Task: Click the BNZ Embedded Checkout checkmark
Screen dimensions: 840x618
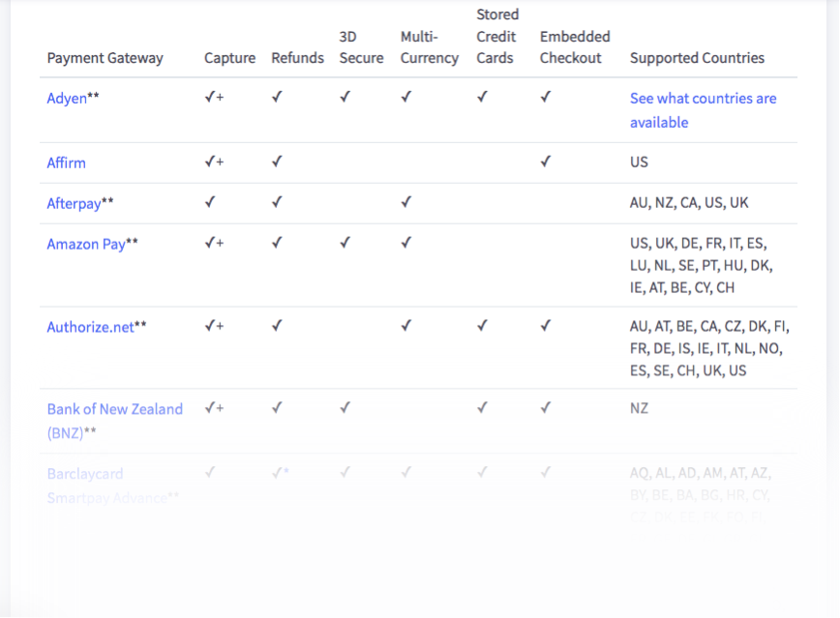Action: pyautogui.click(x=546, y=408)
